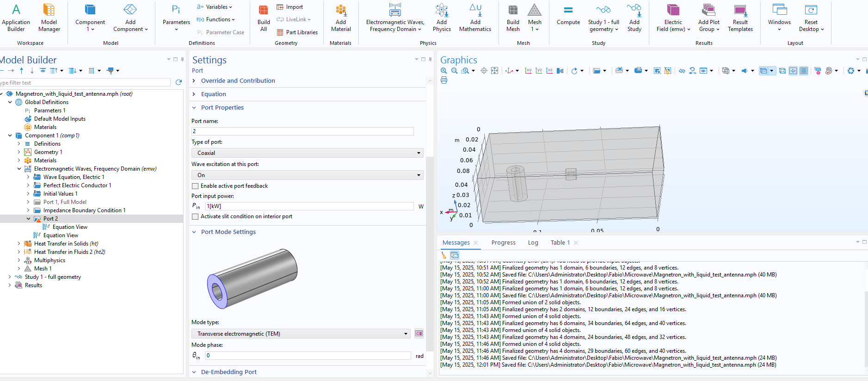Click the Compute button in the ribbon
The height and width of the screenshot is (381, 868).
pyautogui.click(x=568, y=17)
